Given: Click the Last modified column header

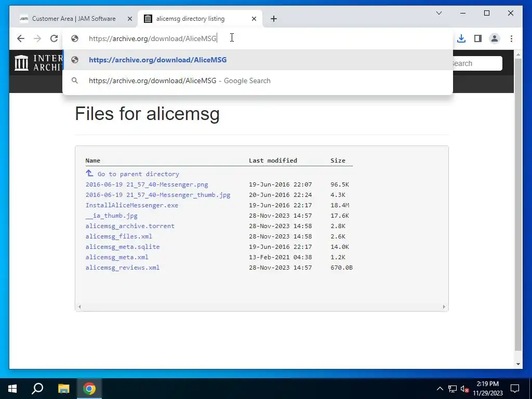Looking at the screenshot, I should click(x=273, y=161).
